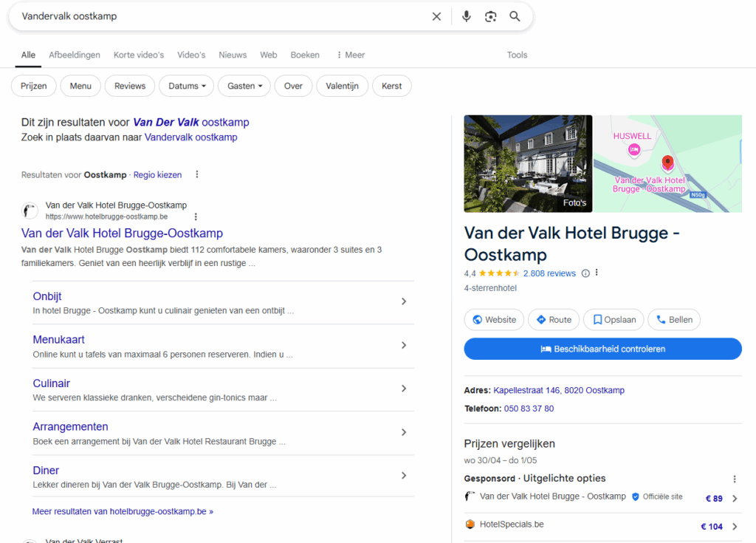
Task: Click the Bellen call button
Action: coord(674,320)
